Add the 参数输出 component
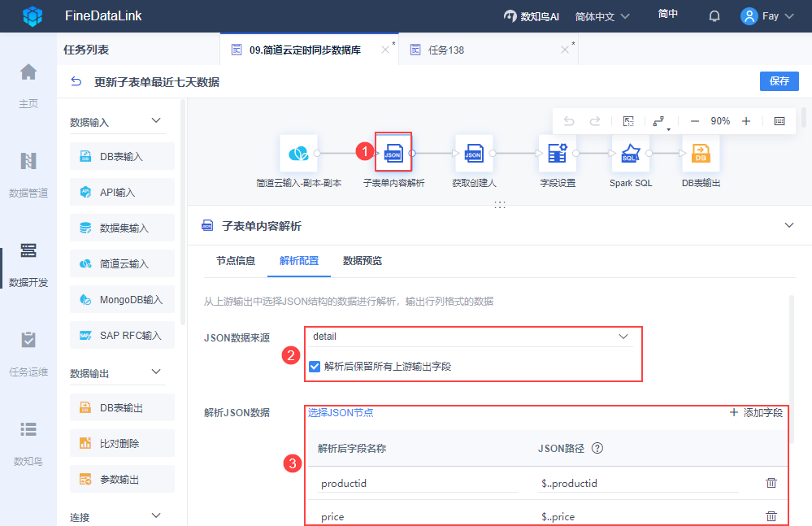Viewport: 812px width, 526px height. click(x=122, y=479)
